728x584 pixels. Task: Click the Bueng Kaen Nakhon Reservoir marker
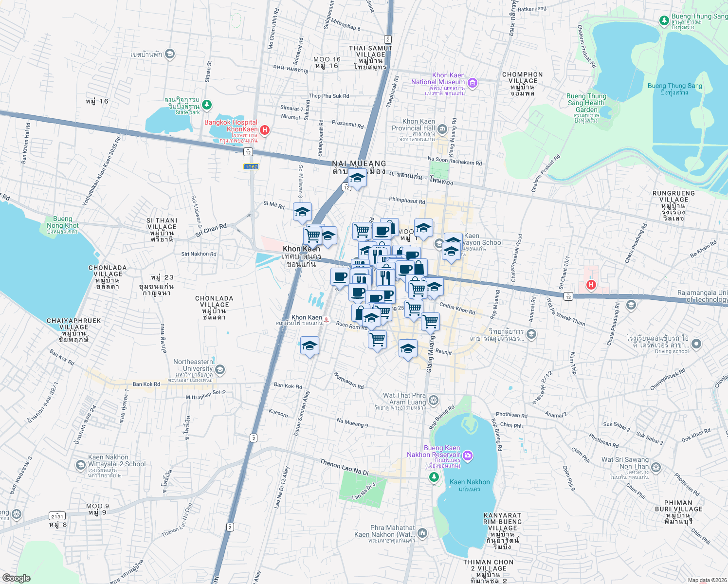tap(467, 455)
